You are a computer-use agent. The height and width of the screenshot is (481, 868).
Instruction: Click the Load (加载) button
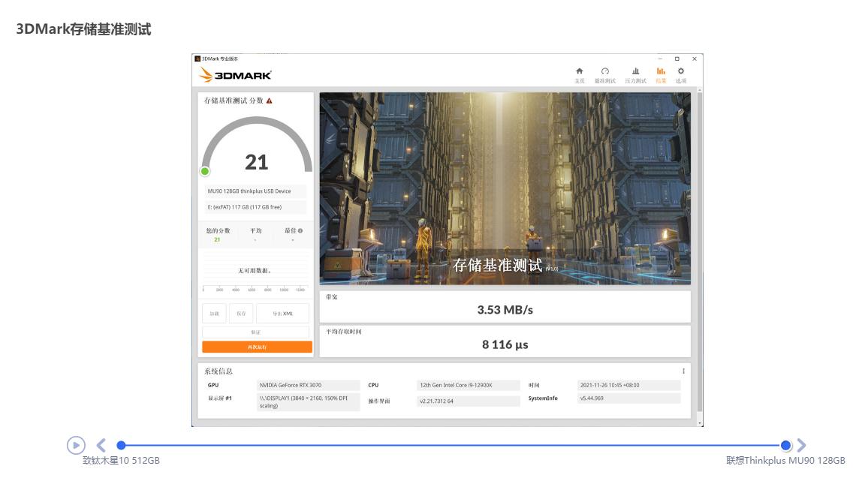214,314
